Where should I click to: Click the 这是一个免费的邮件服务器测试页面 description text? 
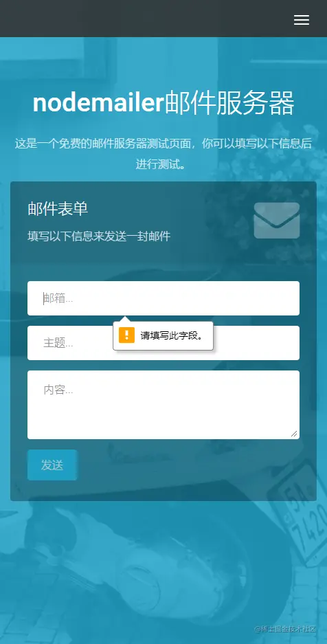pos(163,154)
